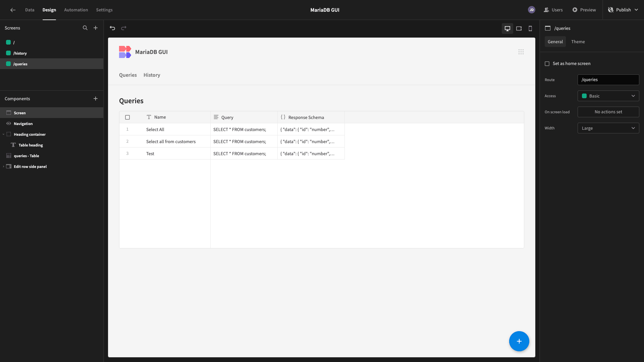Collapse the Heading container tree item
The width and height of the screenshot is (644, 362).
coord(3,134)
